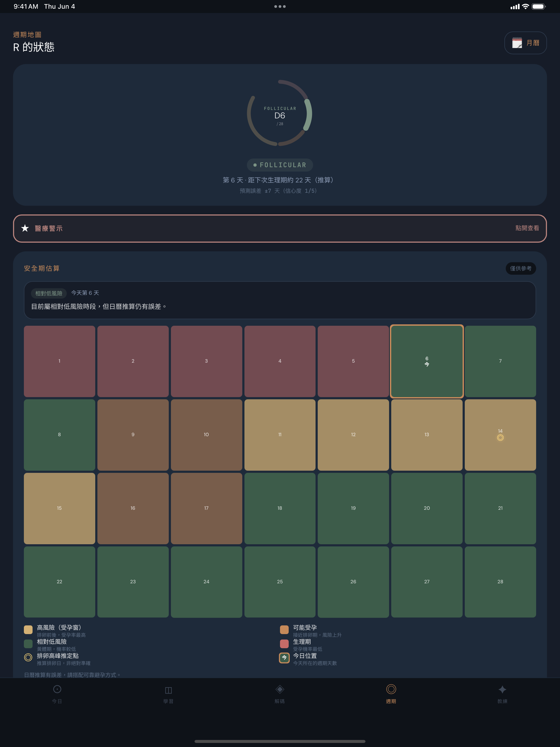Image resolution: width=560 pixels, height=747 pixels.
Task: Expand the 醫療警示 medical alert banner
Action: coord(280,228)
